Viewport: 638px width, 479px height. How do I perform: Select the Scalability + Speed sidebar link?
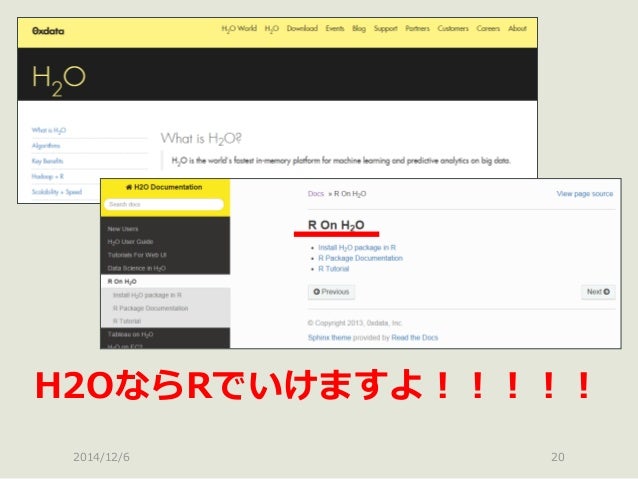pyautogui.click(x=57, y=192)
